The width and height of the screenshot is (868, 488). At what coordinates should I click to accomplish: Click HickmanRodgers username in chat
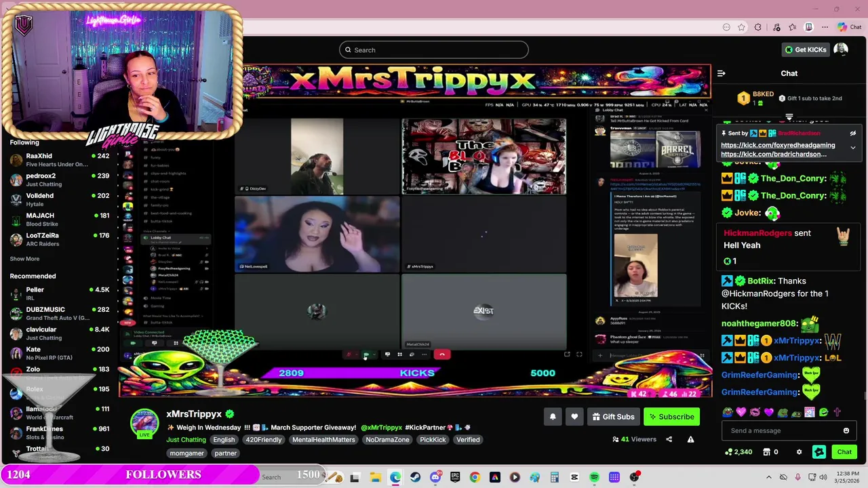(757, 233)
